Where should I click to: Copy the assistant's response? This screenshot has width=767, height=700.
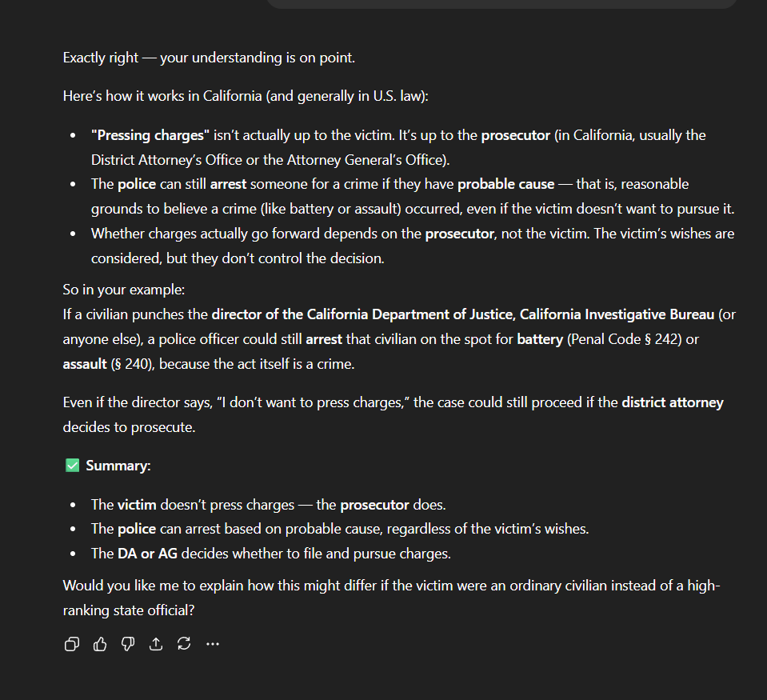pos(72,644)
